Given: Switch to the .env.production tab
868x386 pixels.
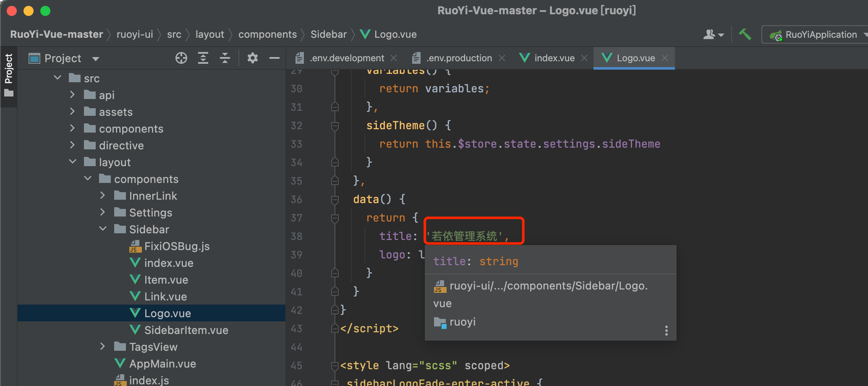Looking at the screenshot, I should (x=459, y=58).
